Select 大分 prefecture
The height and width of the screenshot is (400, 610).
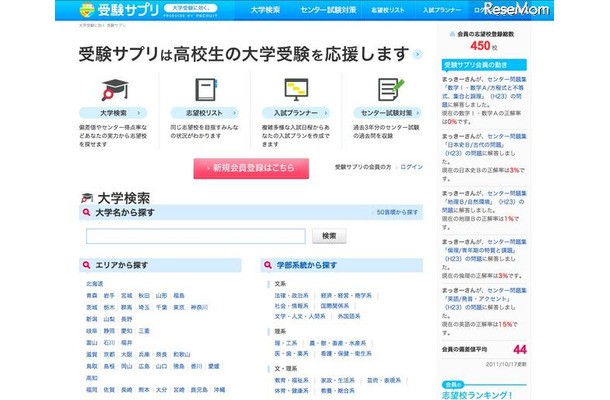pyautogui.click(x=161, y=389)
